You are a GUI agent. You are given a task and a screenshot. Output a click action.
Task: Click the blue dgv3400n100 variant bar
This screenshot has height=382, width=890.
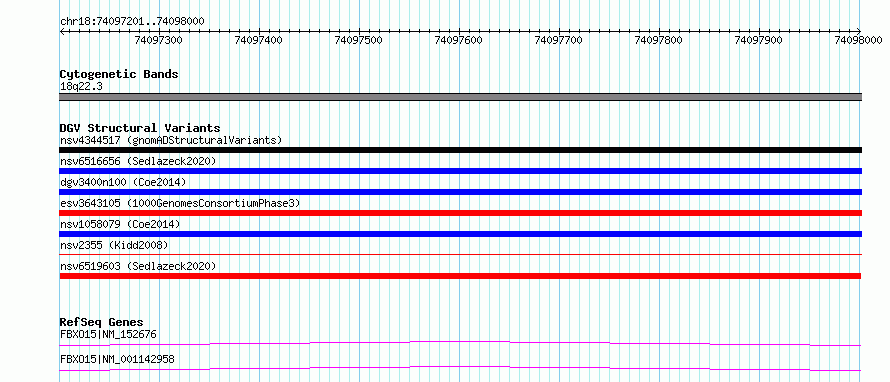[x=460, y=192]
